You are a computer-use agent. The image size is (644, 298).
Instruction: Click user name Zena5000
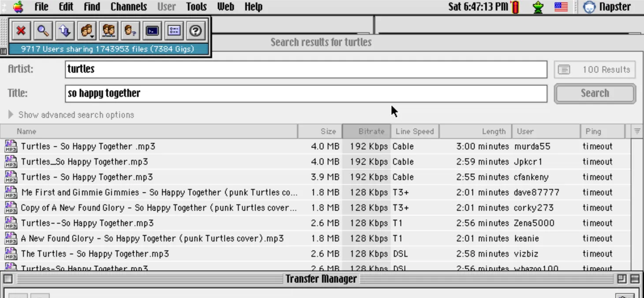(x=534, y=223)
